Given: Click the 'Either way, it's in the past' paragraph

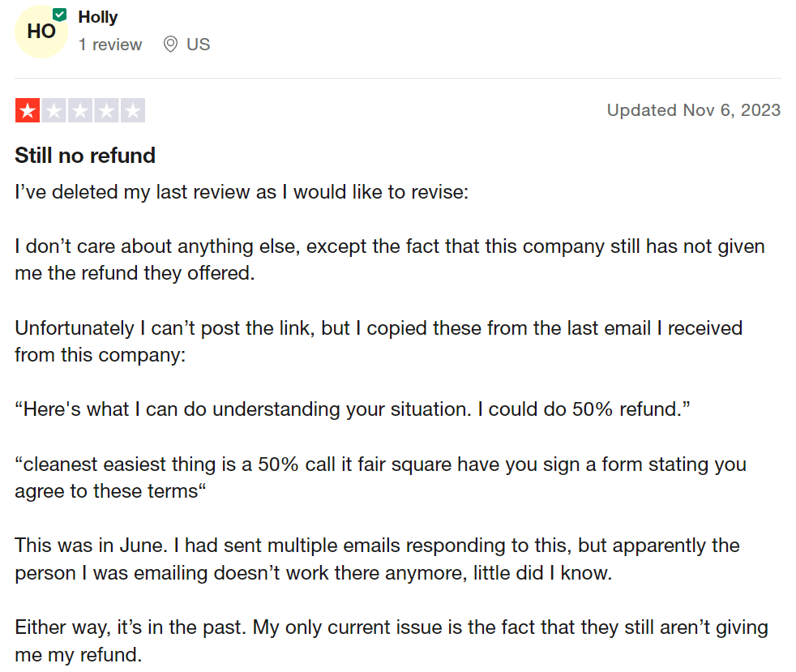Looking at the screenshot, I should [391, 640].
